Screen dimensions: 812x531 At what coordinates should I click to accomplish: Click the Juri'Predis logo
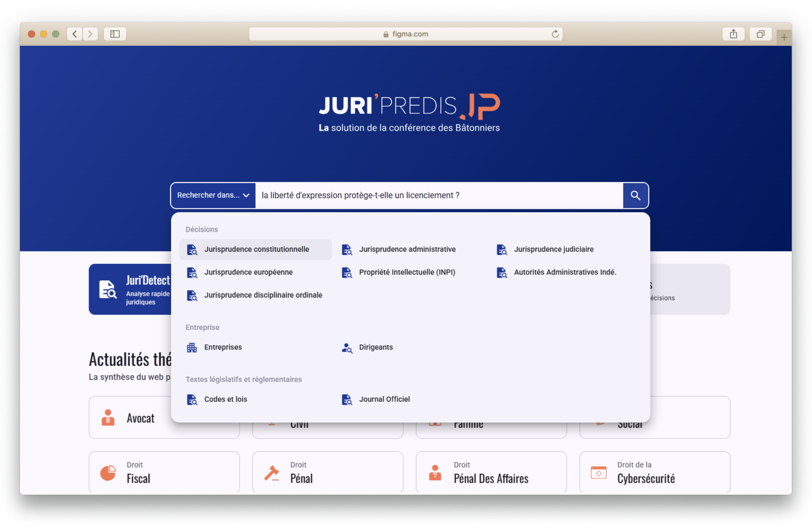pyautogui.click(x=409, y=112)
